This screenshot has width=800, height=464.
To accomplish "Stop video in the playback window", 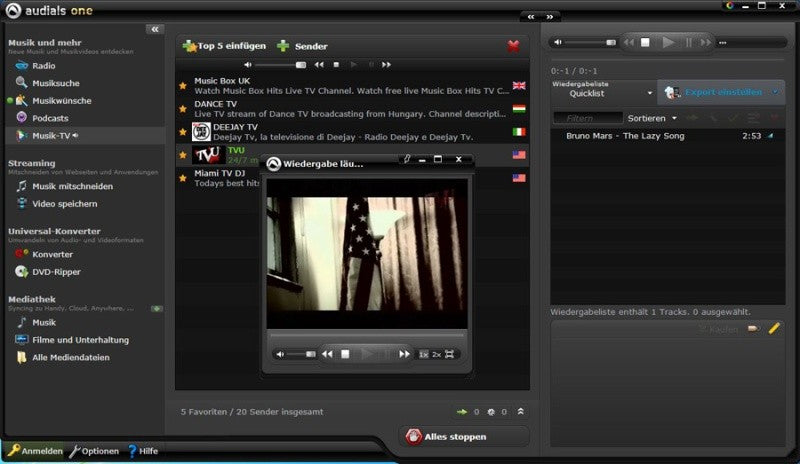I will [345, 354].
